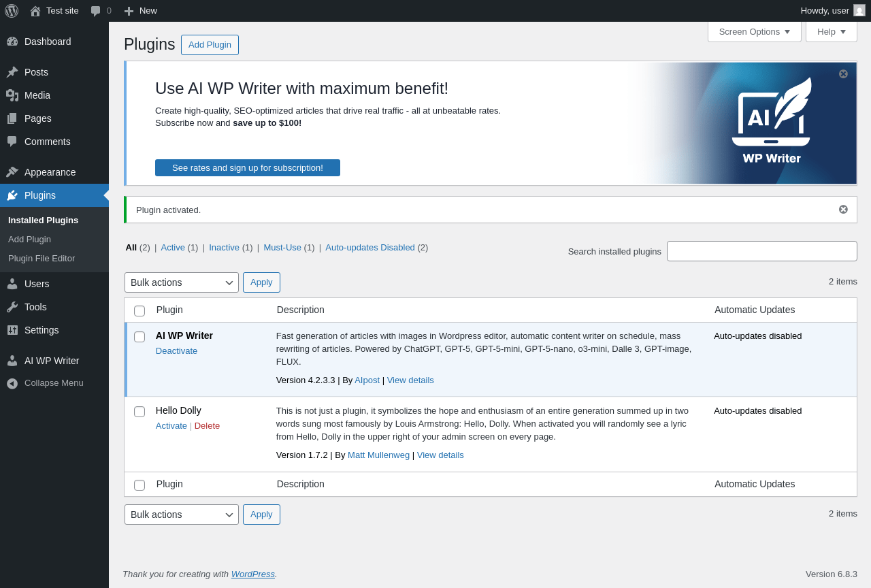Dismiss the AI WP Writer promo banner

(x=843, y=73)
